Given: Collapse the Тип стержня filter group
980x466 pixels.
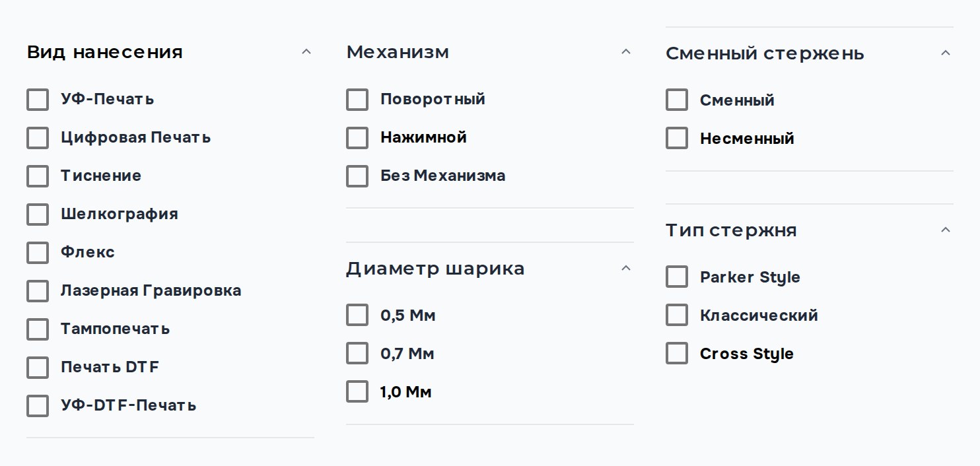Looking at the screenshot, I should tap(946, 230).
